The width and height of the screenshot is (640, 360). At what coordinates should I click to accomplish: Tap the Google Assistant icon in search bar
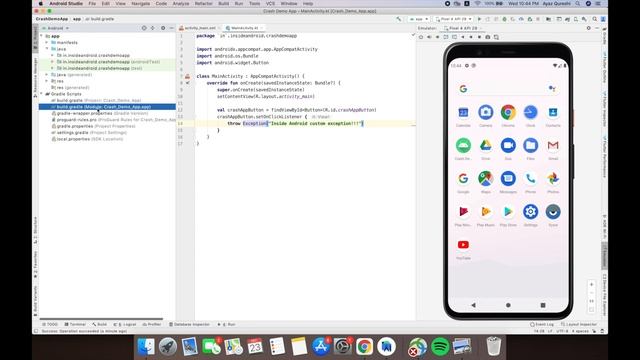[x=552, y=89]
